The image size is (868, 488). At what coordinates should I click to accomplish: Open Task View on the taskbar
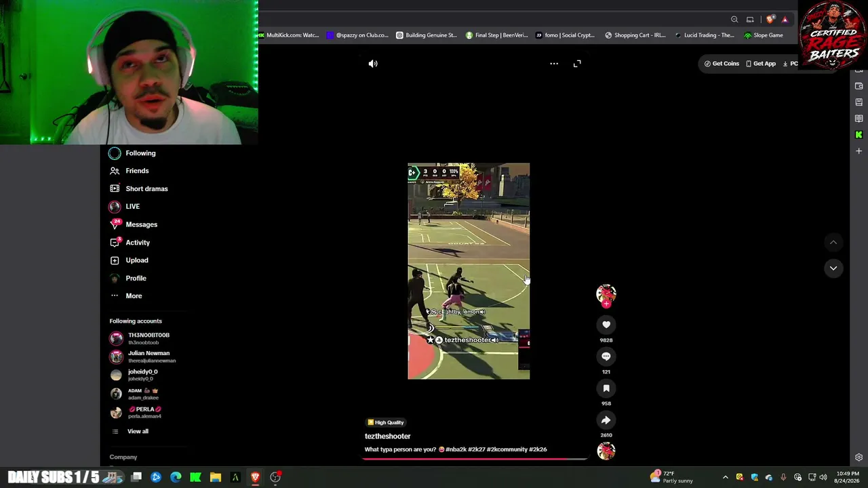[x=136, y=477]
